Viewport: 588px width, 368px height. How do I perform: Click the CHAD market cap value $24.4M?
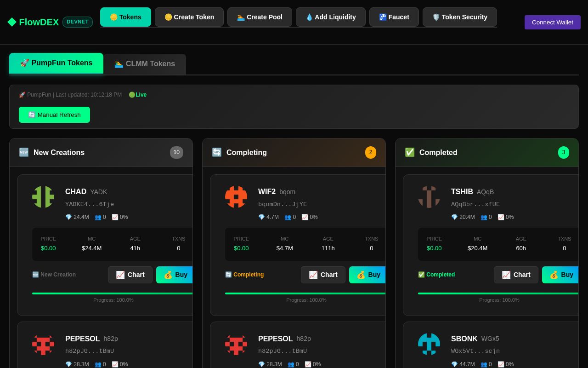tap(92, 248)
